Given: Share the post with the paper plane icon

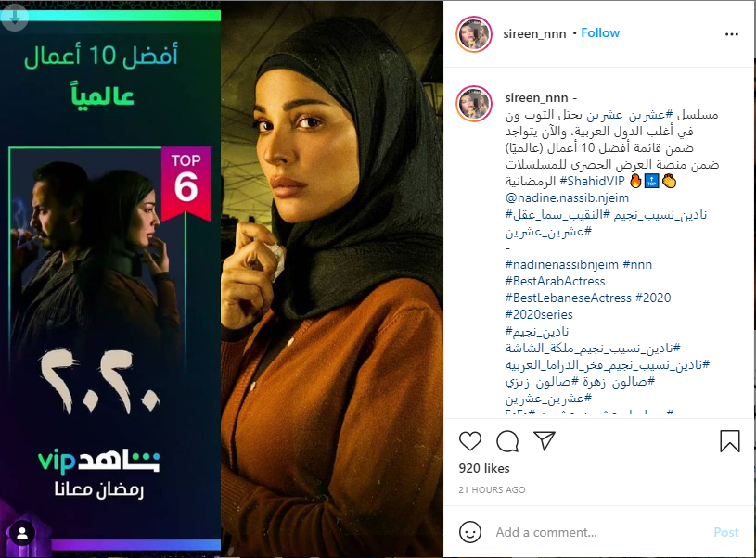Looking at the screenshot, I should coord(545,441).
